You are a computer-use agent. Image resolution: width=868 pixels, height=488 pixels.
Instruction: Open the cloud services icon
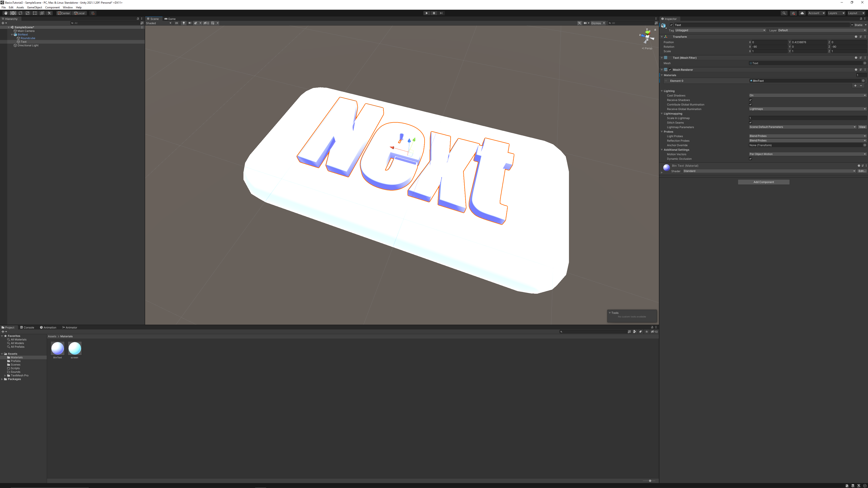802,13
